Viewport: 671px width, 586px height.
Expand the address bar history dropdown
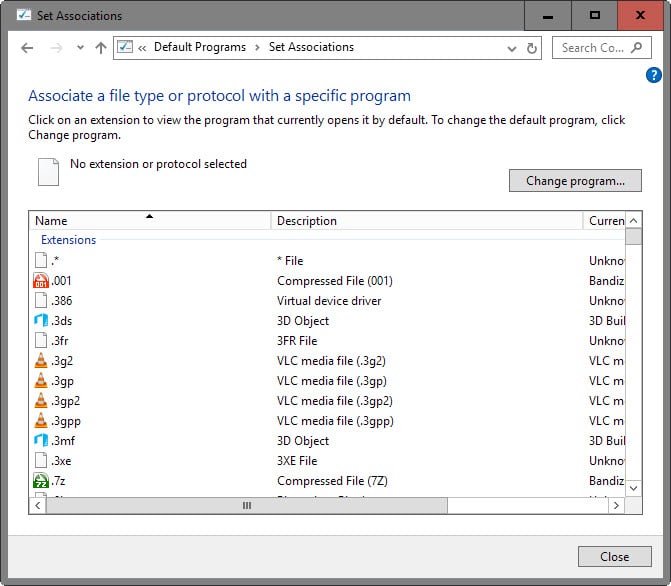(512, 48)
